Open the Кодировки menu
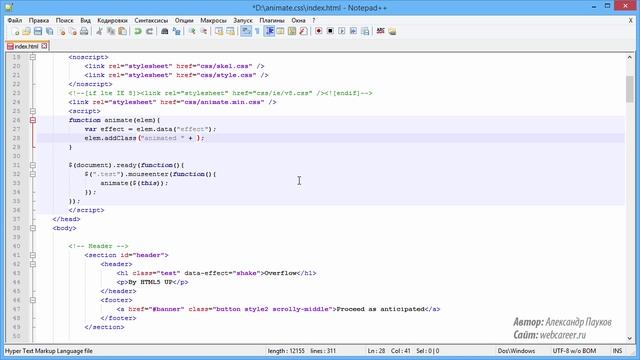 click(x=112, y=20)
